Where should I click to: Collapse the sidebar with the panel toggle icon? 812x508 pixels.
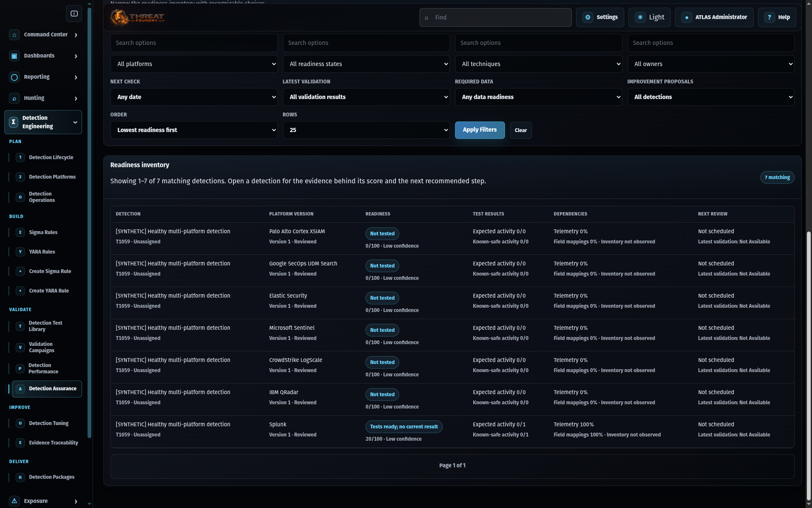click(74, 14)
